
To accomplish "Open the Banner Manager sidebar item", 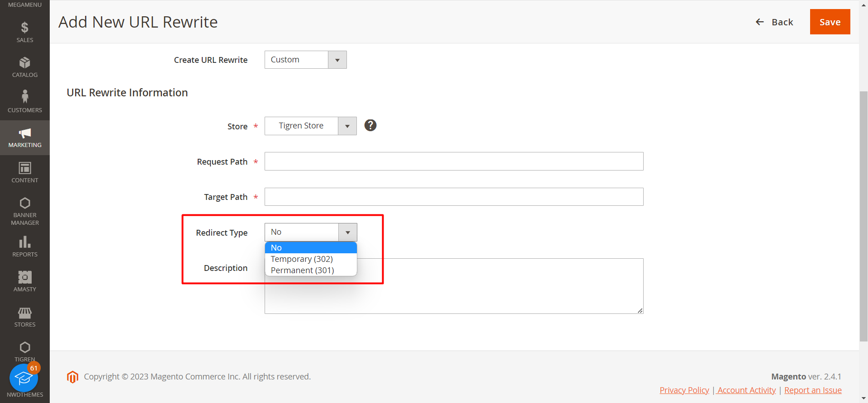I will tap(25, 211).
